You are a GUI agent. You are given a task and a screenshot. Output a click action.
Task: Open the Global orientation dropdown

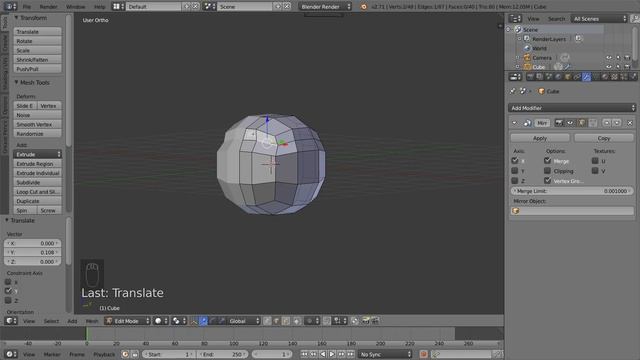click(244, 321)
